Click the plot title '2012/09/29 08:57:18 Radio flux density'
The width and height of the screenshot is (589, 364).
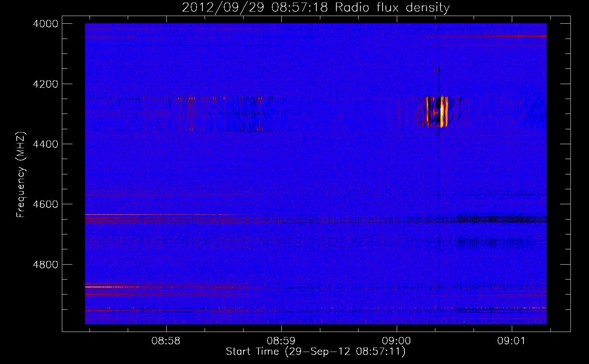[316, 7]
